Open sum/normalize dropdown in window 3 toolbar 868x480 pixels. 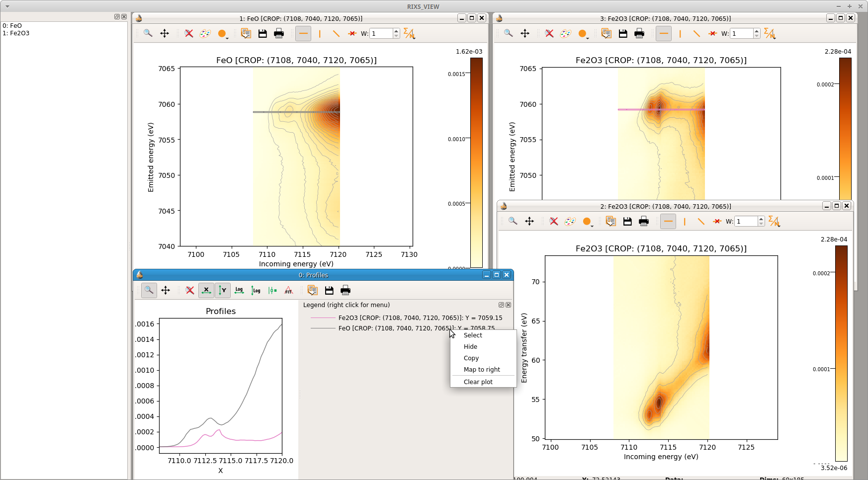(x=770, y=34)
